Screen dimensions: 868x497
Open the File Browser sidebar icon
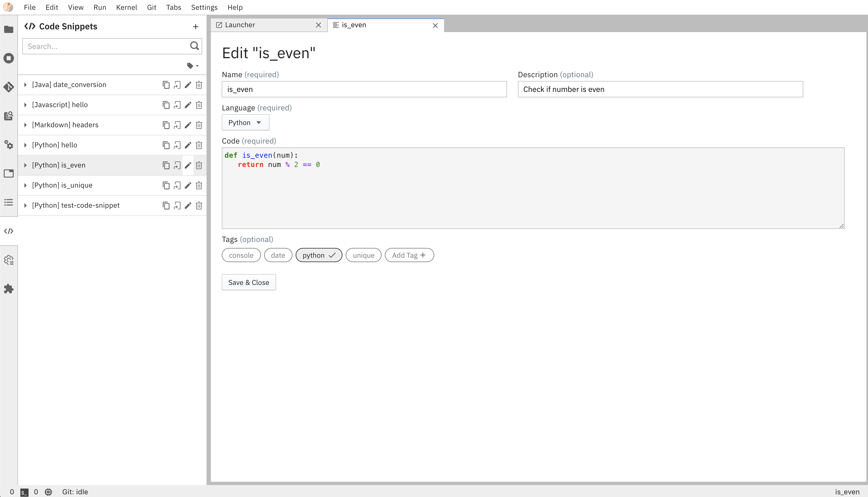point(9,29)
